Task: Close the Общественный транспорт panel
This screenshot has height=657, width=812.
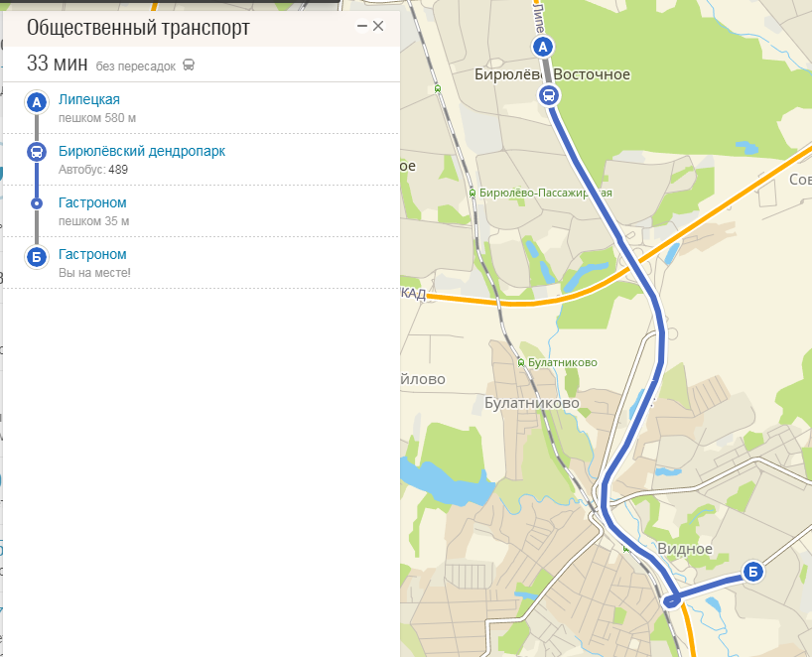Action: [378, 26]
